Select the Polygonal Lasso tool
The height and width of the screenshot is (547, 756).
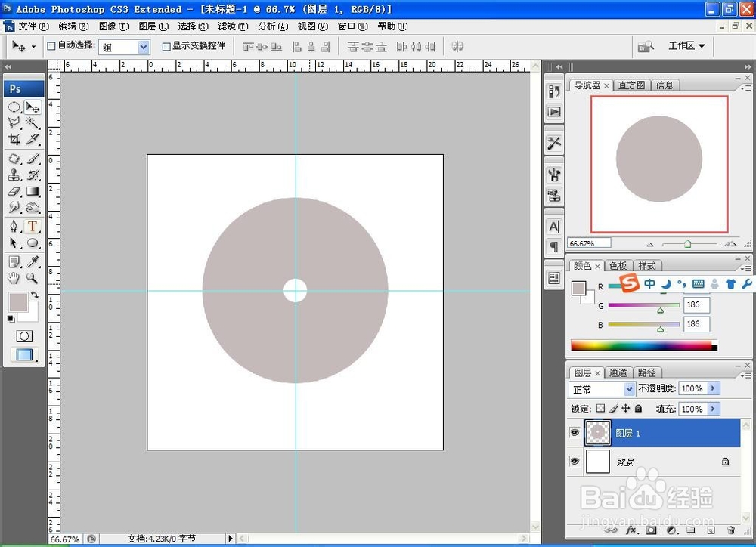(x=14, y=122)
